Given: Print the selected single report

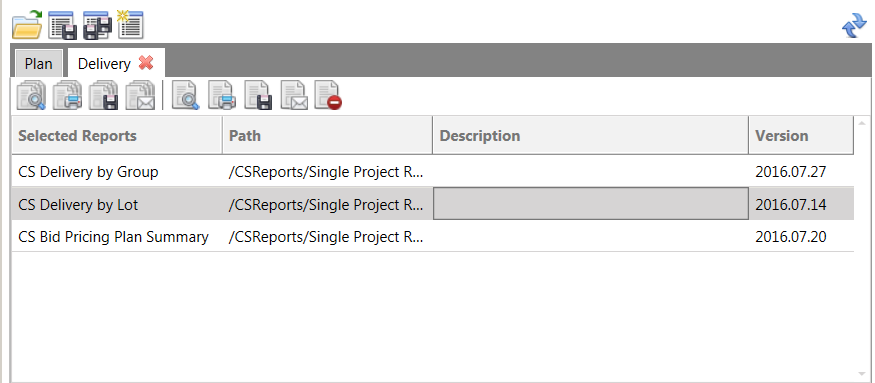Looking at the screenshot, I should click(x=222, y=95).
